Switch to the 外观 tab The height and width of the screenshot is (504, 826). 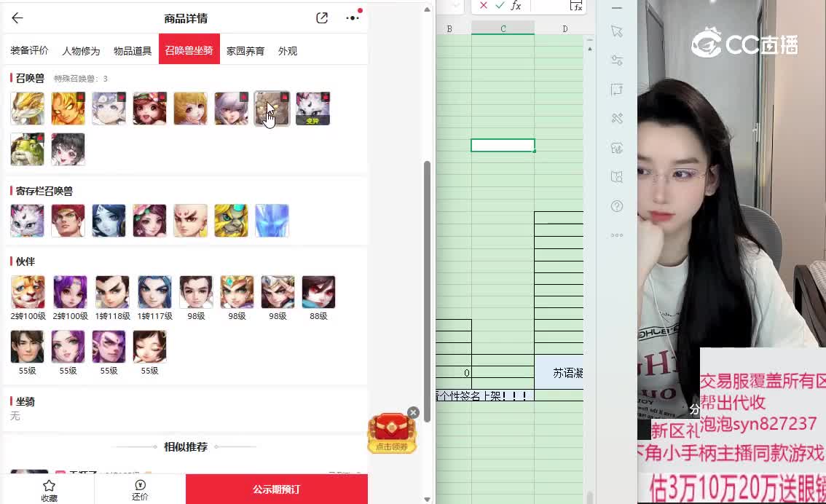288,50
